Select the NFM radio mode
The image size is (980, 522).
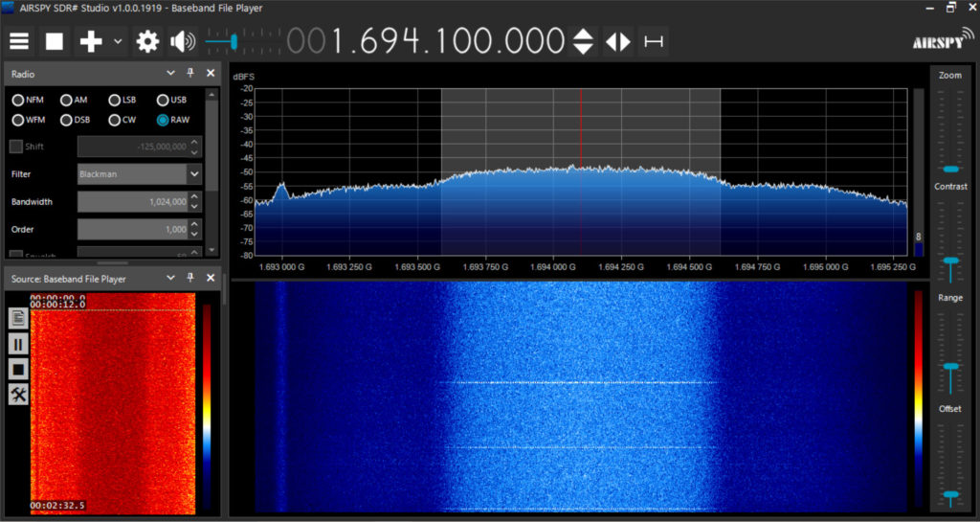pos(18,101)
